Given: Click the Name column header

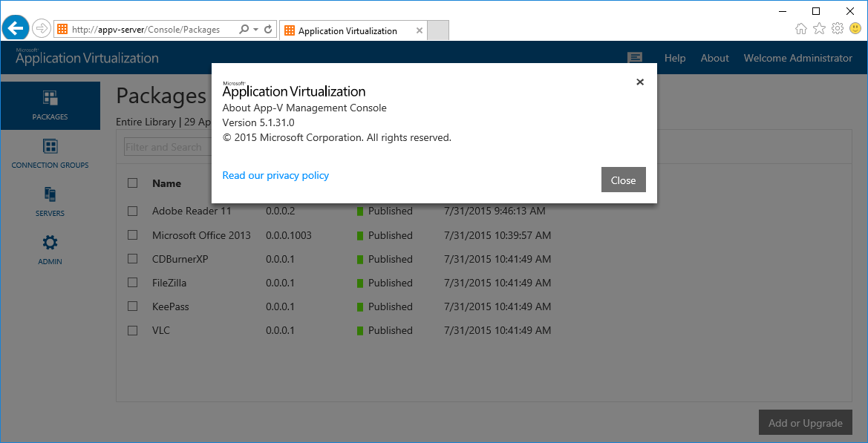Looking at the screenshot, I should pos(166,183).
